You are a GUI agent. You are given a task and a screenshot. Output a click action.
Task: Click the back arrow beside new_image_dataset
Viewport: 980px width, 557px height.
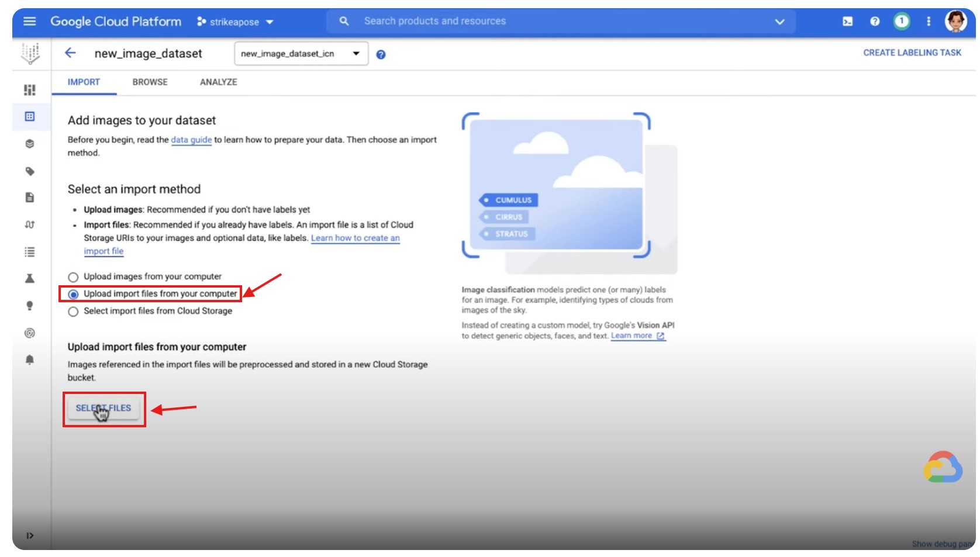(x=70, y=53)
